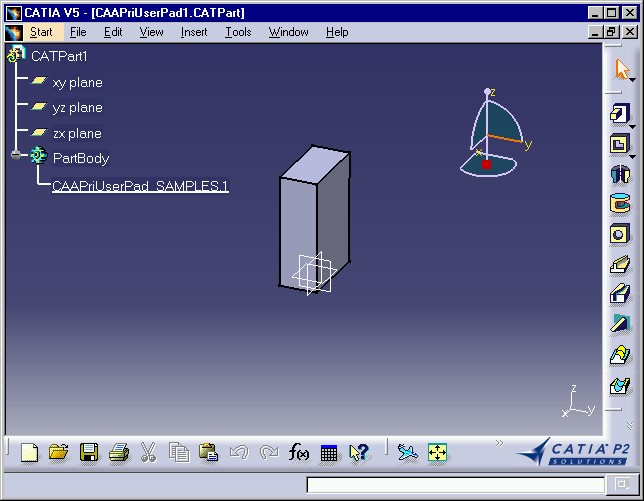This screenshot has width=644, height=501.
Task: Select the Shaft tool icon
Action: click(620, 174)
